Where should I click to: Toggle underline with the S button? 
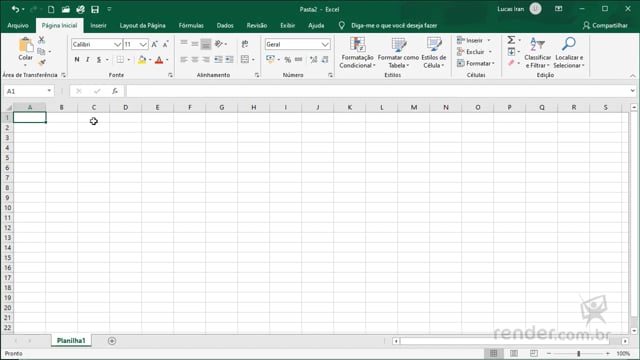(99, 60)
